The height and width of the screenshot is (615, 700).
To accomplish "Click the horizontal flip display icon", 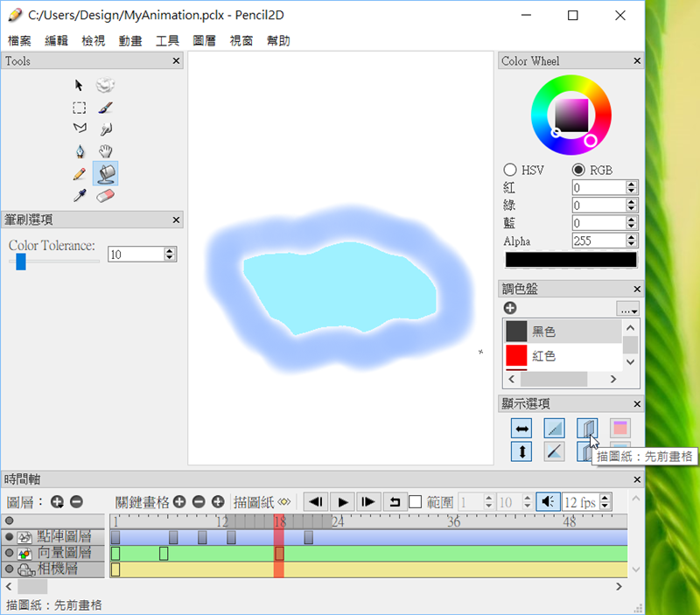I will [x=522, y=429].
